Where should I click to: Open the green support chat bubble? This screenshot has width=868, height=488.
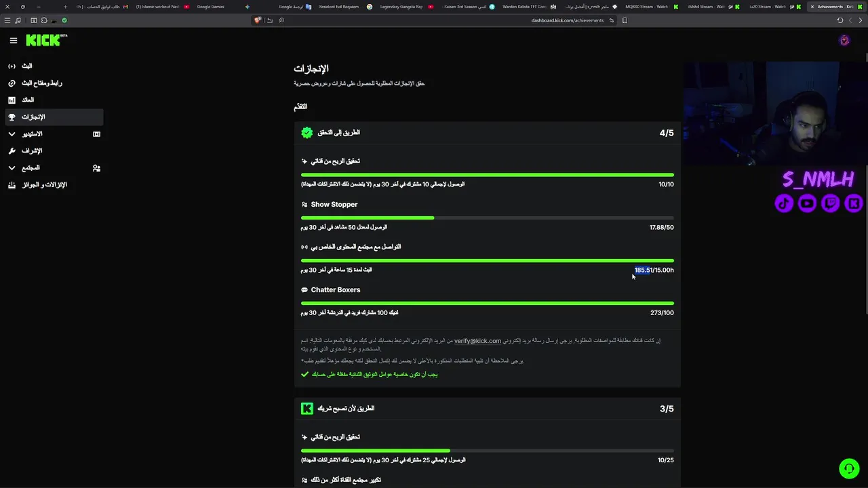click(x=848, y=468)
